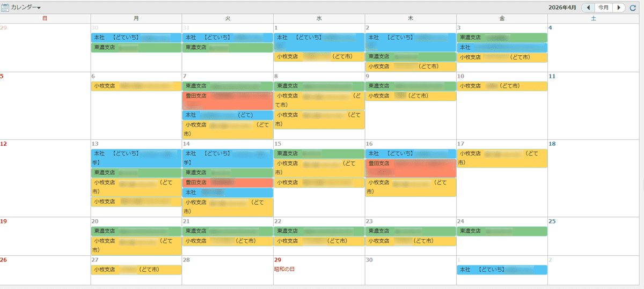Image resolution: width=644 pixels, height=289 pixels.
Task: Go to next month with right arrow
Action: point(619,8)
